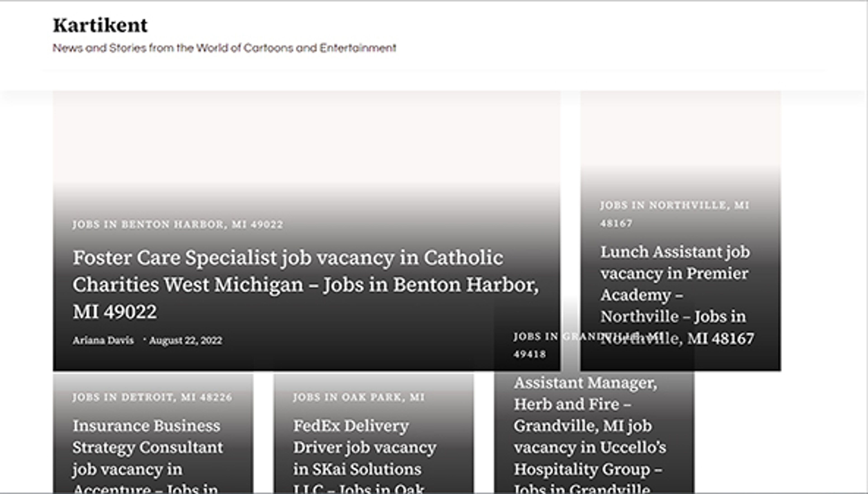View posts by author Ariana Davis
868x494 pixels.
point(103,340)
